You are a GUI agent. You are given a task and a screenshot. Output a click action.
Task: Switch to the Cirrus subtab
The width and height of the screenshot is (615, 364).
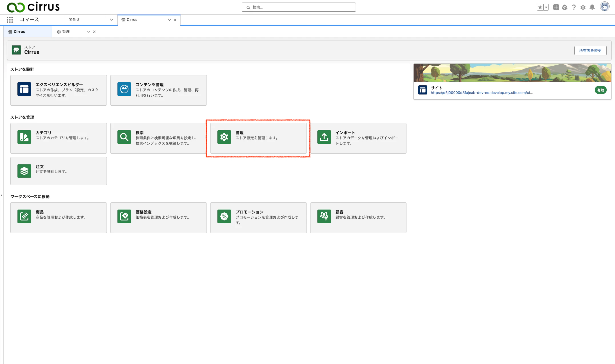[28, 32]
